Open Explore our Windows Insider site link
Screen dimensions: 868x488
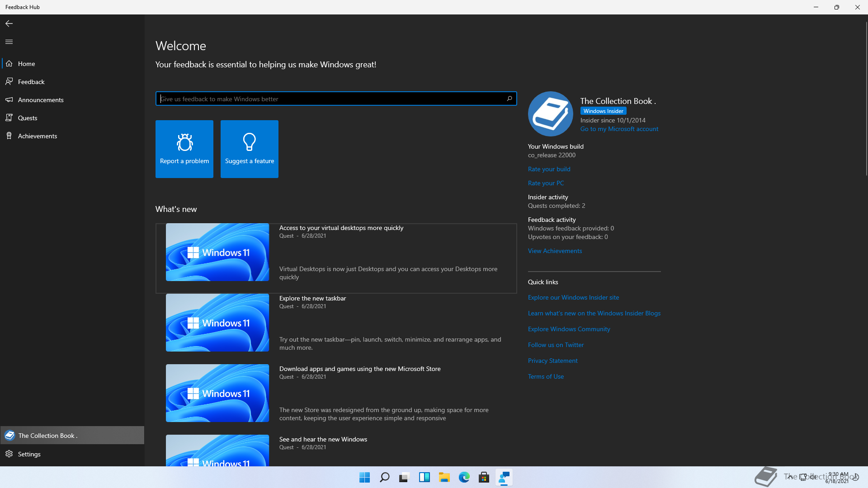[574, 297]
